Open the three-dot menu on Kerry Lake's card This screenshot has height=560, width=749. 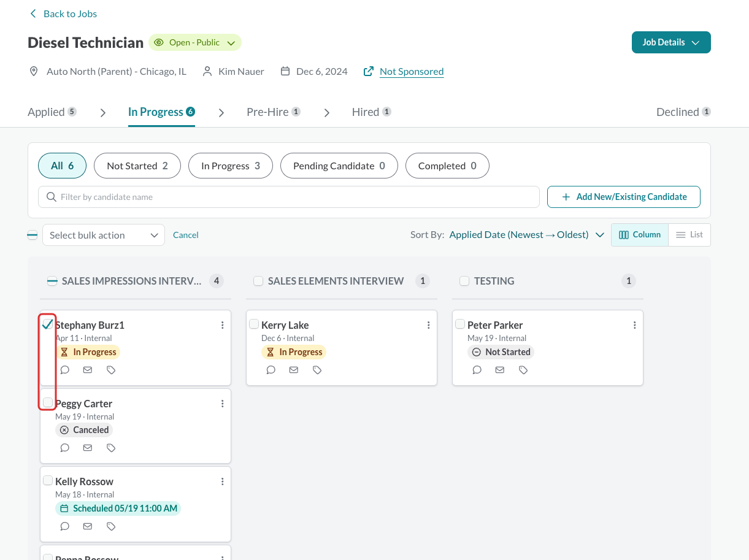[429, 325]
